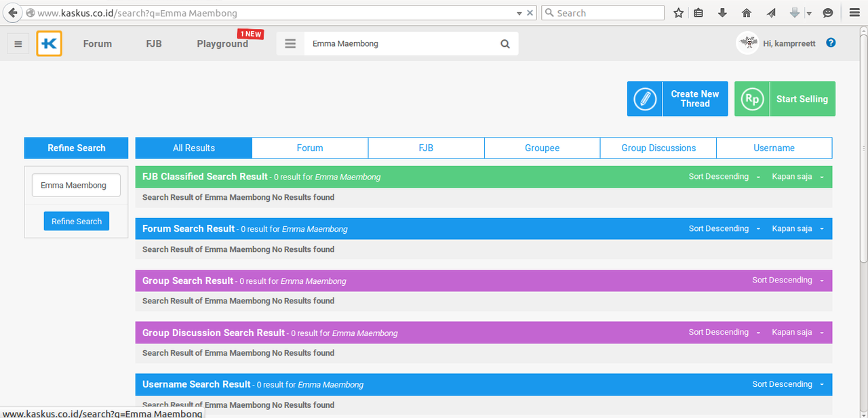Click the magnifier in browser search box
Screen dimensions: 868x418
pos(549,13)
